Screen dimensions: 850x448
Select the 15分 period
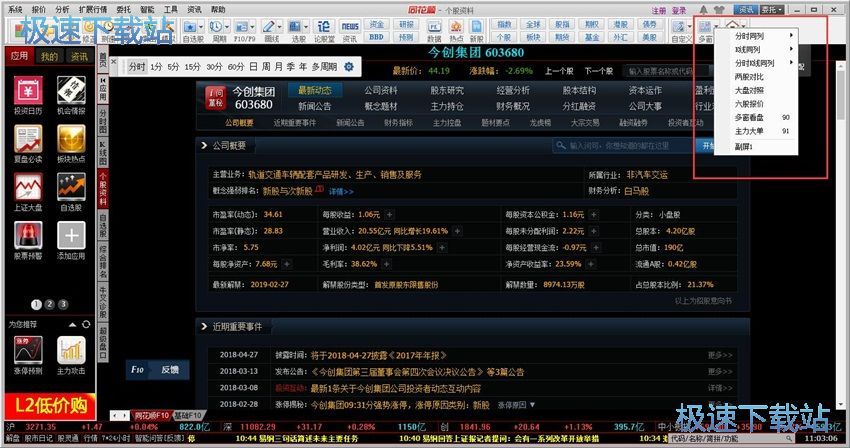click(x=192, y=67)
